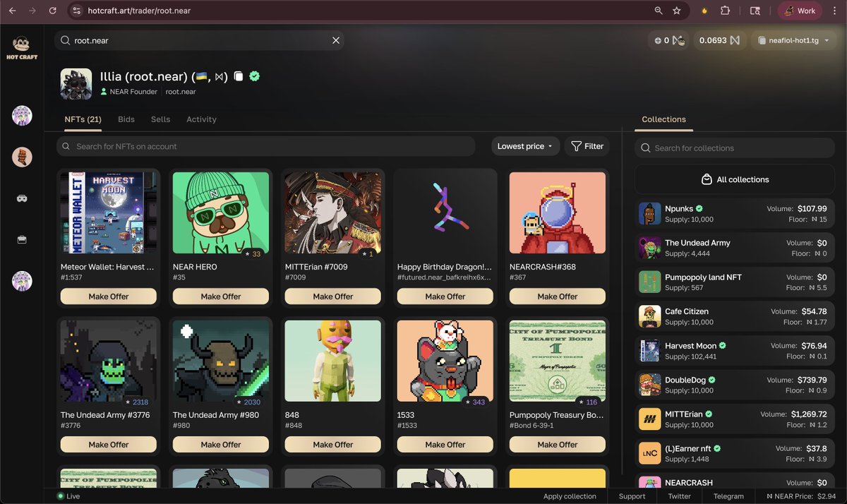This screenshot has width=847, height=504.
Task: Open the Harvest Moon collection
Action: 735,351
